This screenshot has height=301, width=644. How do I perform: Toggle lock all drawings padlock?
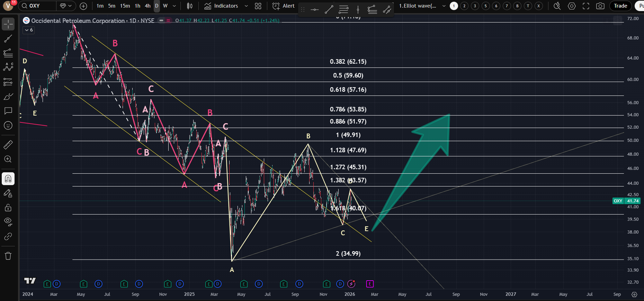[x=8, y=208]
